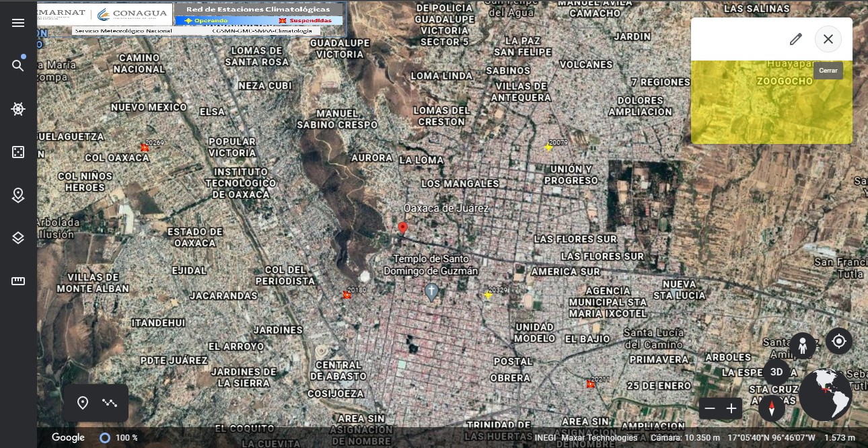Screen dimensions: 868x448
Task: Click the 1.573 m elevation value
Action: coord(840,438)
